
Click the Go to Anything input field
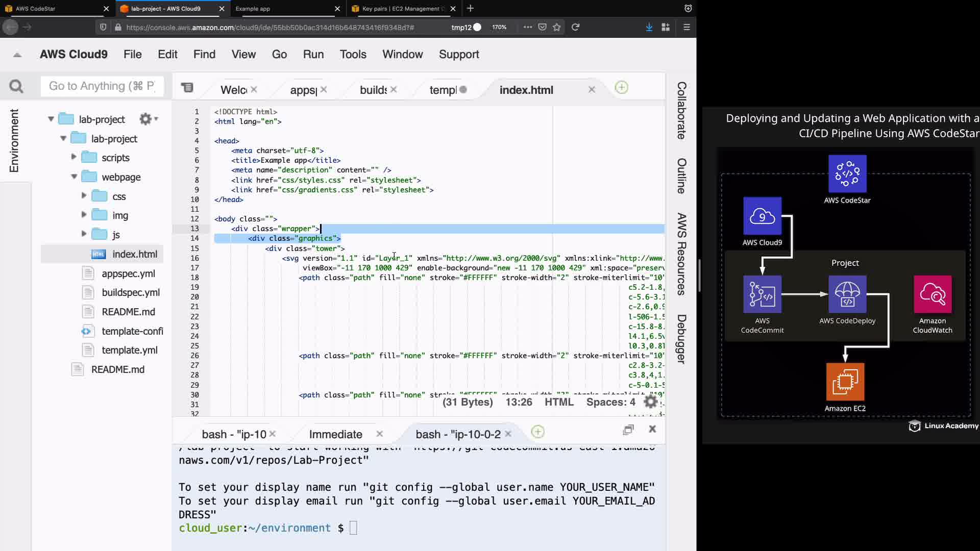(102, 86)
